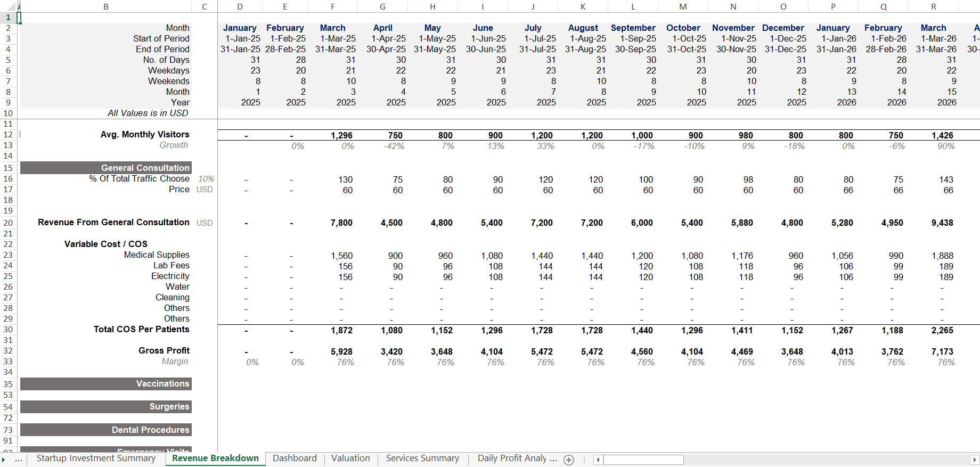
Task: Select the Revenue Breakdown sheet tab
Action: coord(215,458)
